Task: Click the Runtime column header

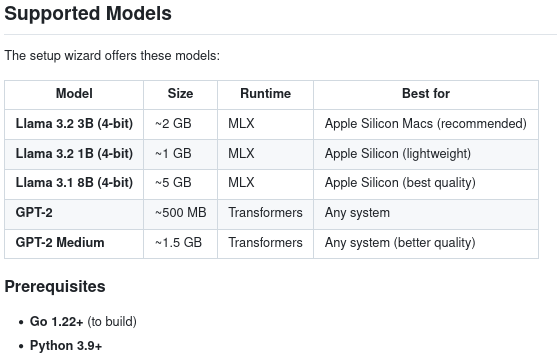Action: (x=265, y=94)
